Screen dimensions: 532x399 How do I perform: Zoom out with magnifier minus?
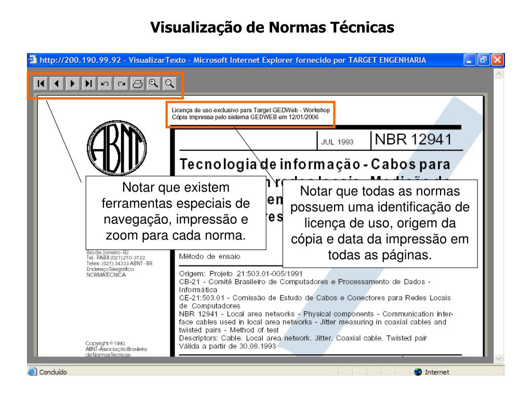coord(169,84)
